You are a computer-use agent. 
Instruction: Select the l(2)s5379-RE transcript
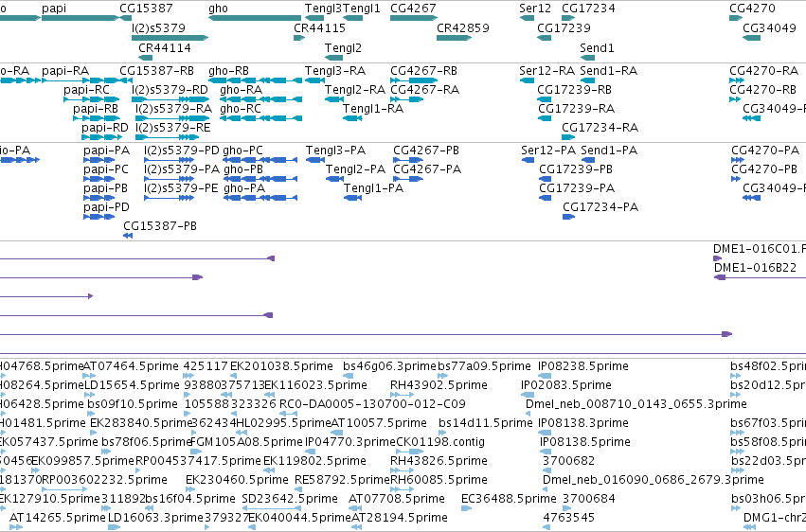[x=167, y=137]
